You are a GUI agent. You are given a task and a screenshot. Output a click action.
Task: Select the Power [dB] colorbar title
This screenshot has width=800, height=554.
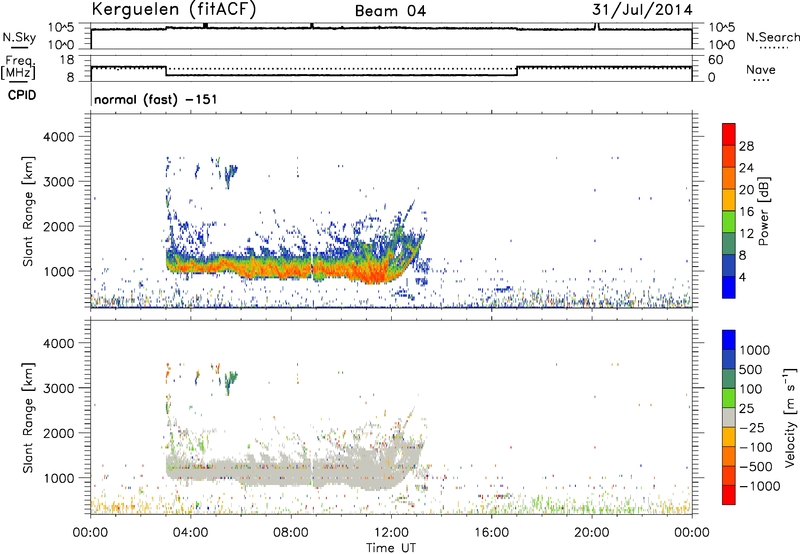[763, 211]
